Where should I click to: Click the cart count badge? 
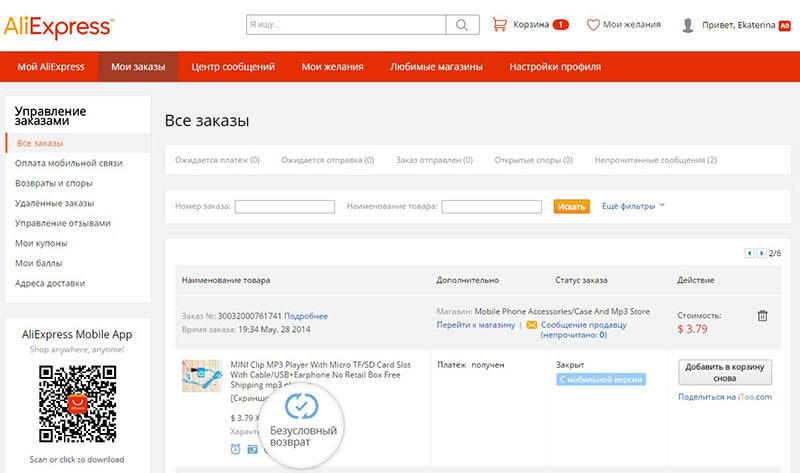tap(560, 24)
